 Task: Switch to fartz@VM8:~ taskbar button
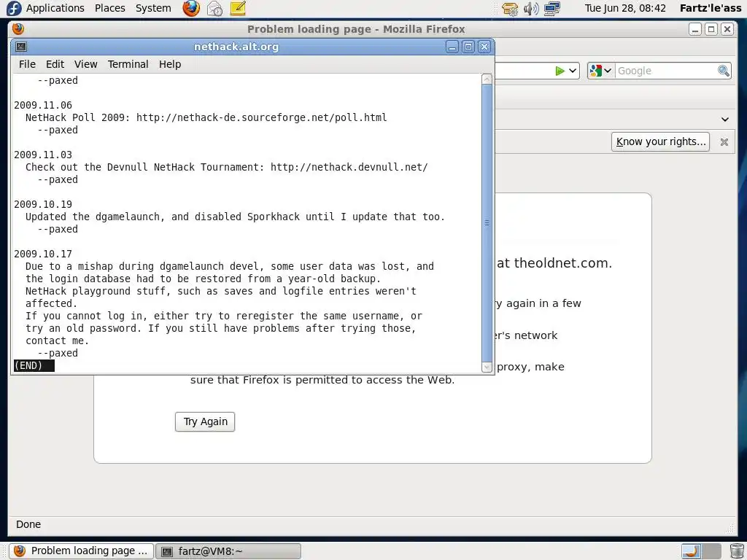(x=228, y=551)
